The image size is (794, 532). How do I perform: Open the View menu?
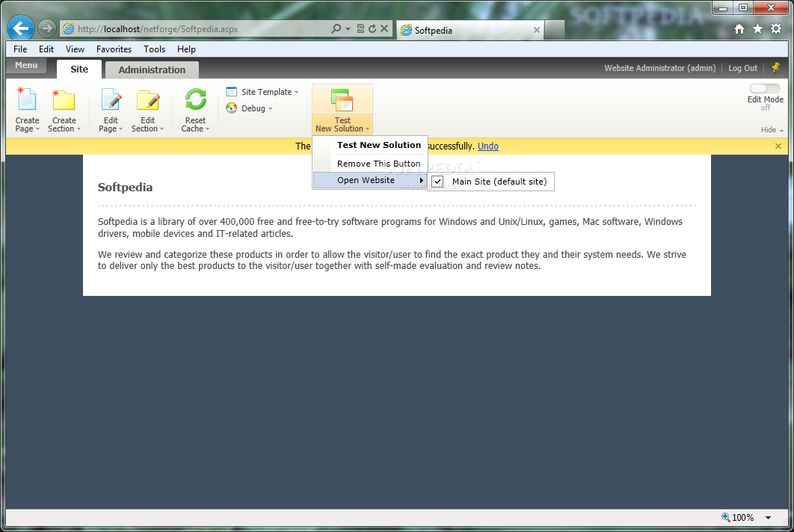point(75,49)
